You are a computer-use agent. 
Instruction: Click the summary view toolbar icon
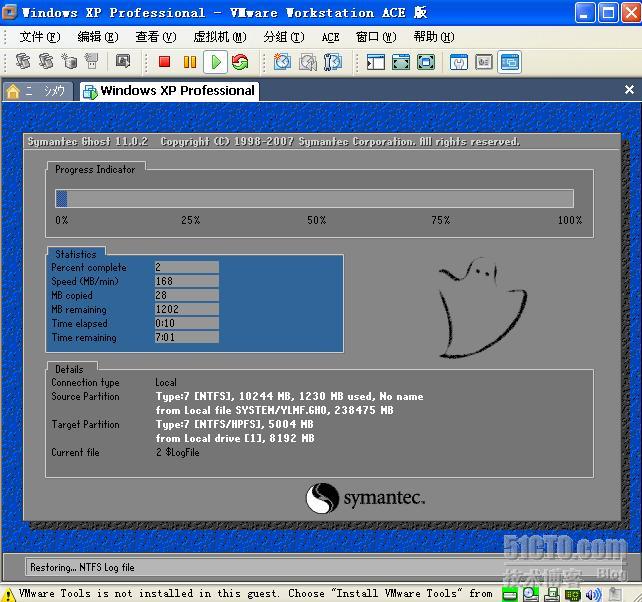pyautogui.click(x=459, y=62)
